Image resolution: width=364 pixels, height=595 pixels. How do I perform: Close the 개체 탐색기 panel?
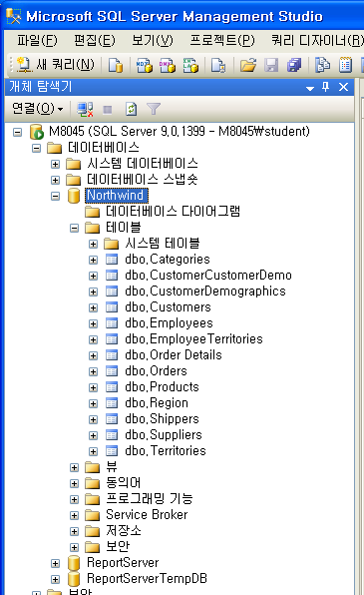343,87
